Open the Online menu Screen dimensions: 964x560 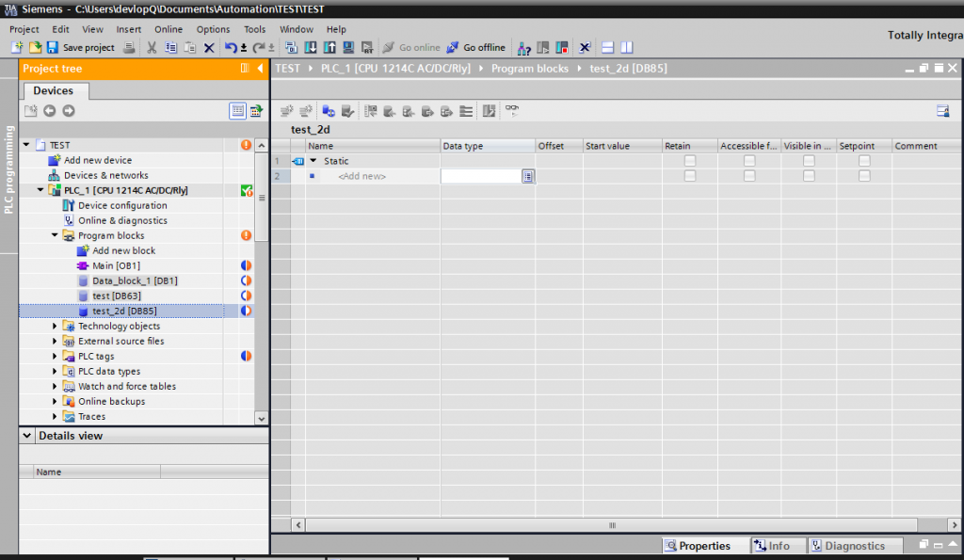coord(169,29)
